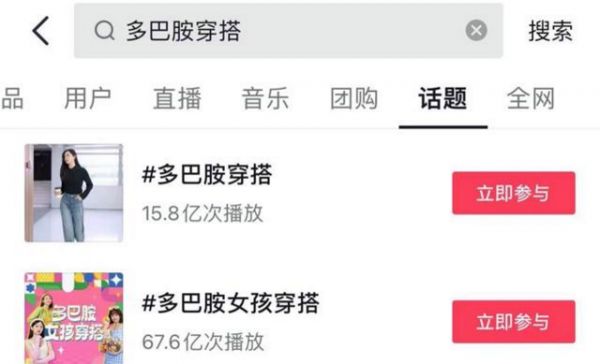Tap 立即参与 for #多巴胺女孩穿搭

pos(514,322)
